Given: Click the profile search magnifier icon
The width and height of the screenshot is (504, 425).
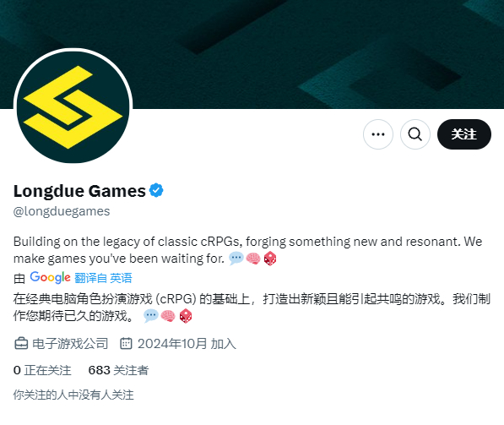Looking at the screenshot, I should pos(415,134).
